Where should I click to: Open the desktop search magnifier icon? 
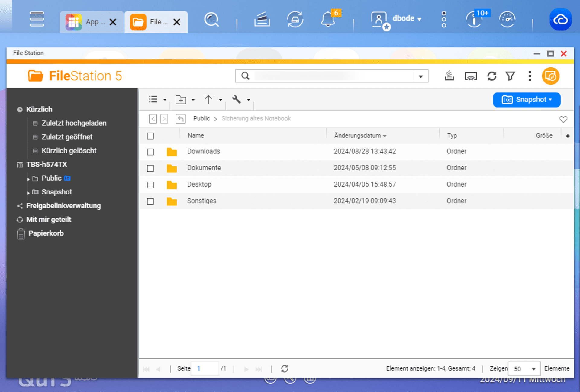[x=211, y=20]
